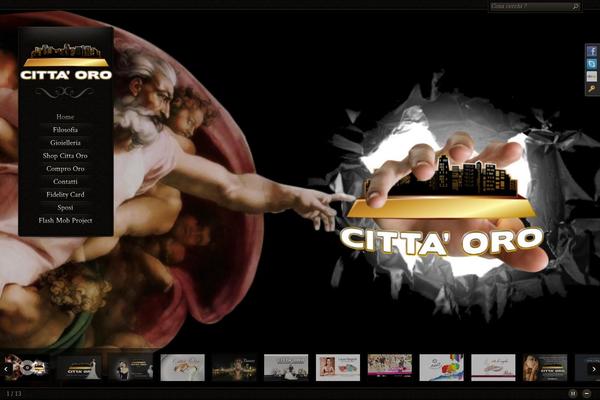Select thumbnail with bride in white dress
The image size is (600, 400).
79,367
